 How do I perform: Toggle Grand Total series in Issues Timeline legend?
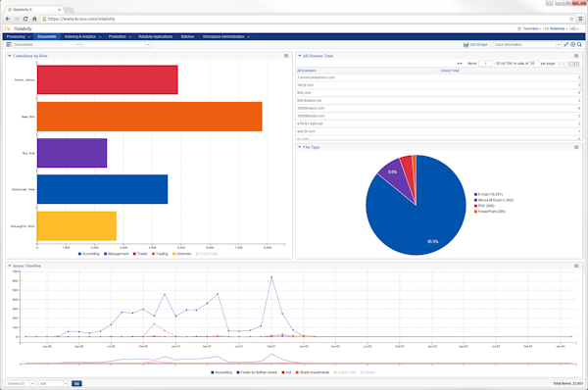tap(345, 372)
